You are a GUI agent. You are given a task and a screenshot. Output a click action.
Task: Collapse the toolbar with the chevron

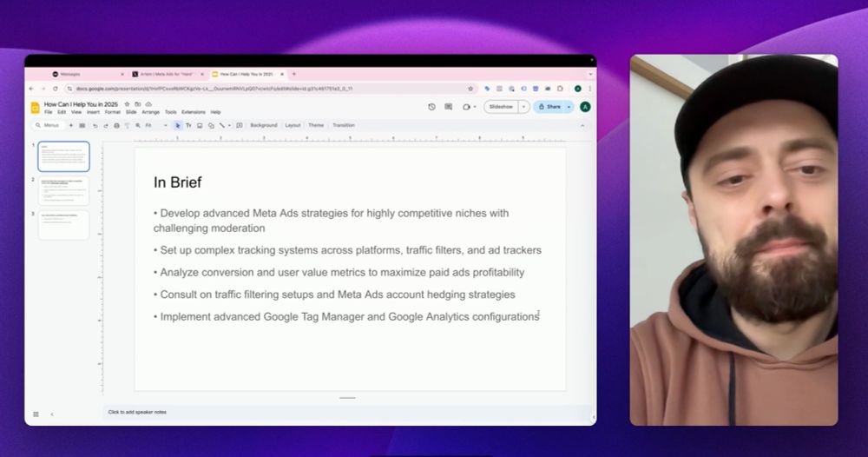(x=582, y=126)
